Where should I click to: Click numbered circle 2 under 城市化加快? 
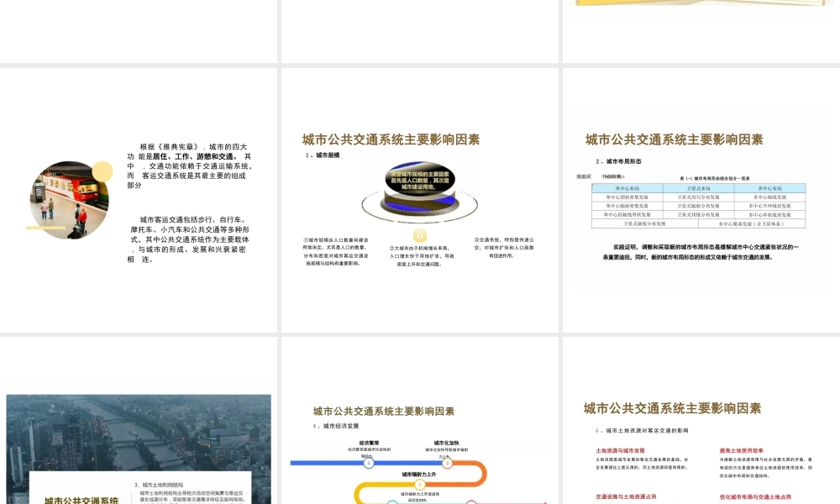(x=447, y=463)
